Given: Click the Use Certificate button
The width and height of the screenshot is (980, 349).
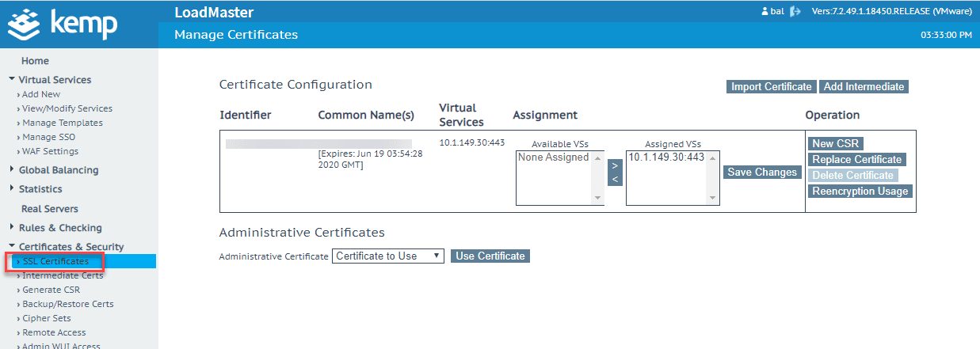Looking at the screenshot, I should click(x=490, y=256).
